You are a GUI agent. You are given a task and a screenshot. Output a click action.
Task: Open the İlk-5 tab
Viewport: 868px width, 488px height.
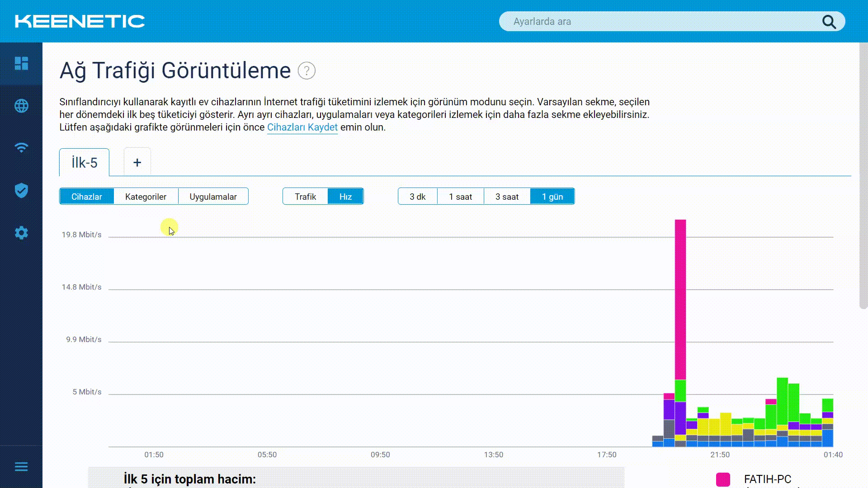(84, 163)
